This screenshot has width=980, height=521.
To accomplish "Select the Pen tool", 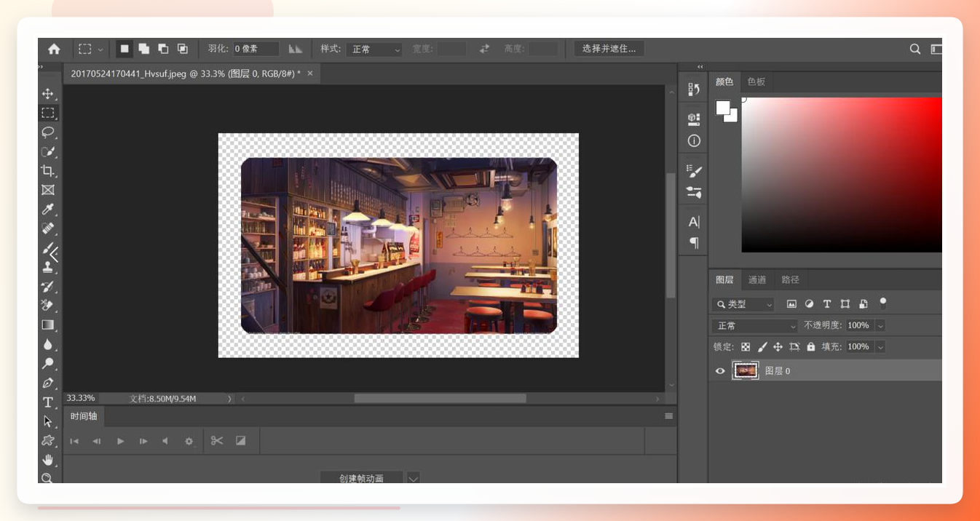I will (x=47, y=383).
